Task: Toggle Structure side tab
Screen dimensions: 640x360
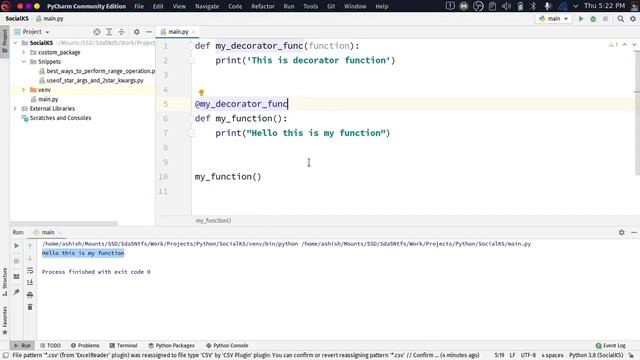Action: click(4, 282)
